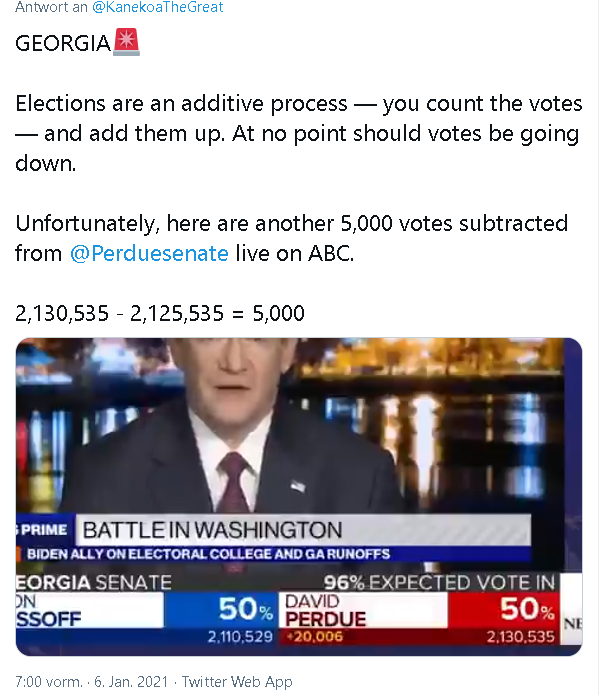Click the 96% EXPECTED VOTE IN indicator
This screenshot has height=695, width=602.
pos(438,582)
